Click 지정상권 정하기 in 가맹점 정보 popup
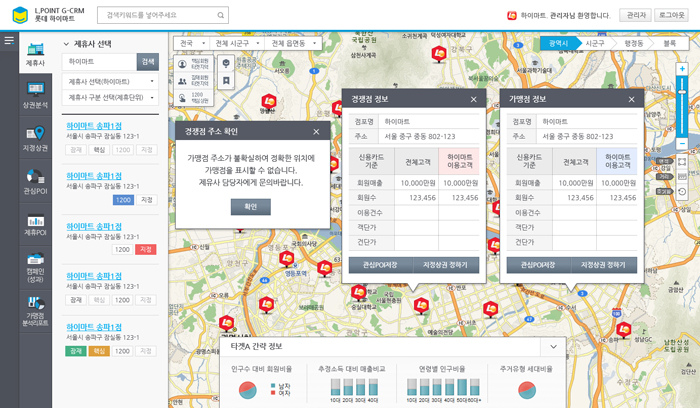700x408 pixels. tap(603, 265)
